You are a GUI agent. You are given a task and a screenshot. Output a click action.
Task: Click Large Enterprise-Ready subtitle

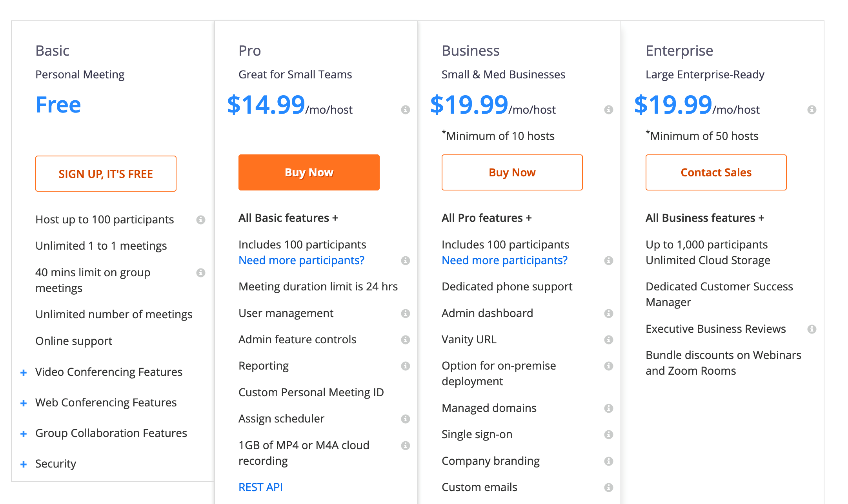705,74
